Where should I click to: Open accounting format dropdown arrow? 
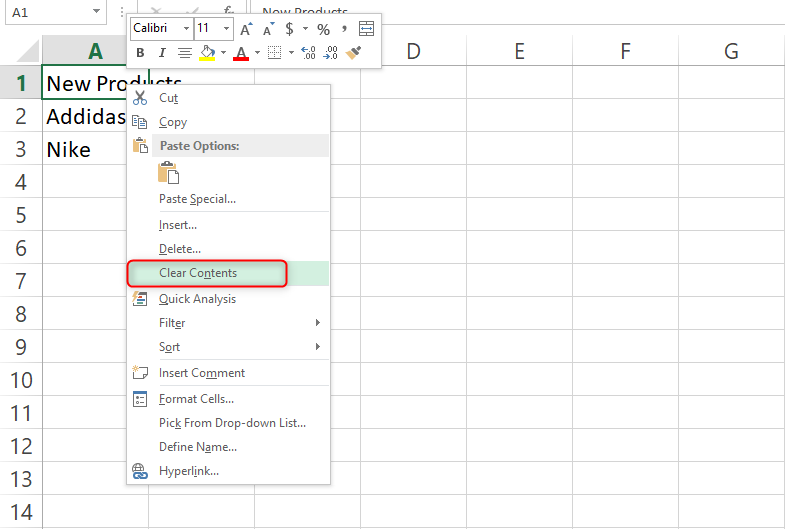point(305,29)
